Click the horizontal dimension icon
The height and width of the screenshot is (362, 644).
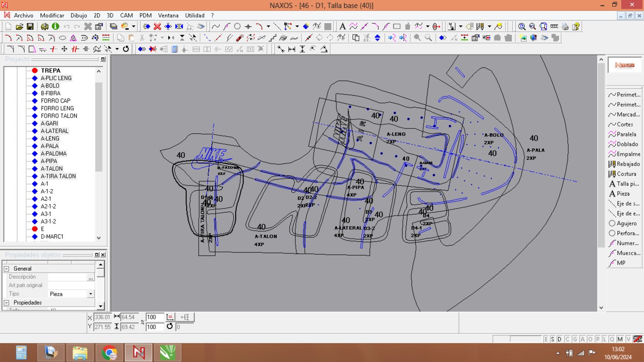[x=292, y=49]
